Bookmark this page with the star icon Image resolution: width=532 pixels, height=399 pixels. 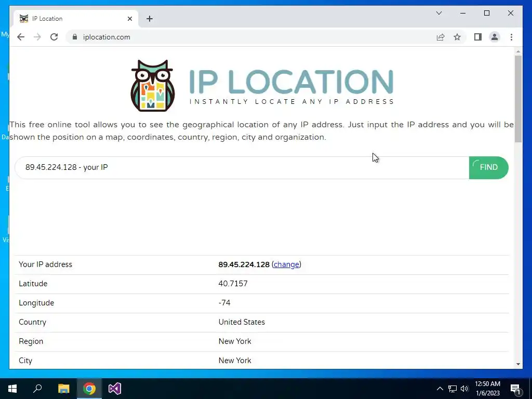tap(457, 37)
